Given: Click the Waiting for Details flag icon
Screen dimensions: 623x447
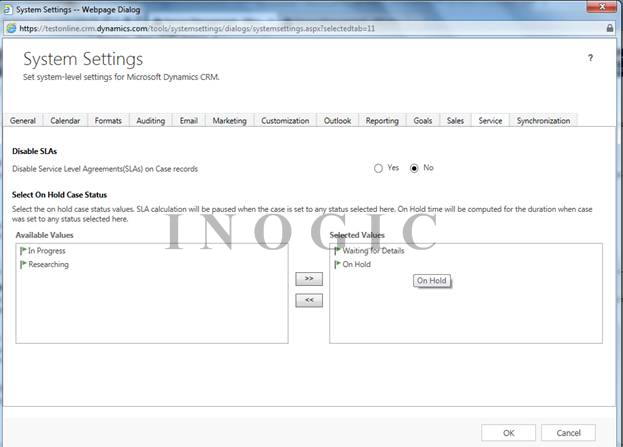Looking at the screenshot, I should (x=338, y=251).
